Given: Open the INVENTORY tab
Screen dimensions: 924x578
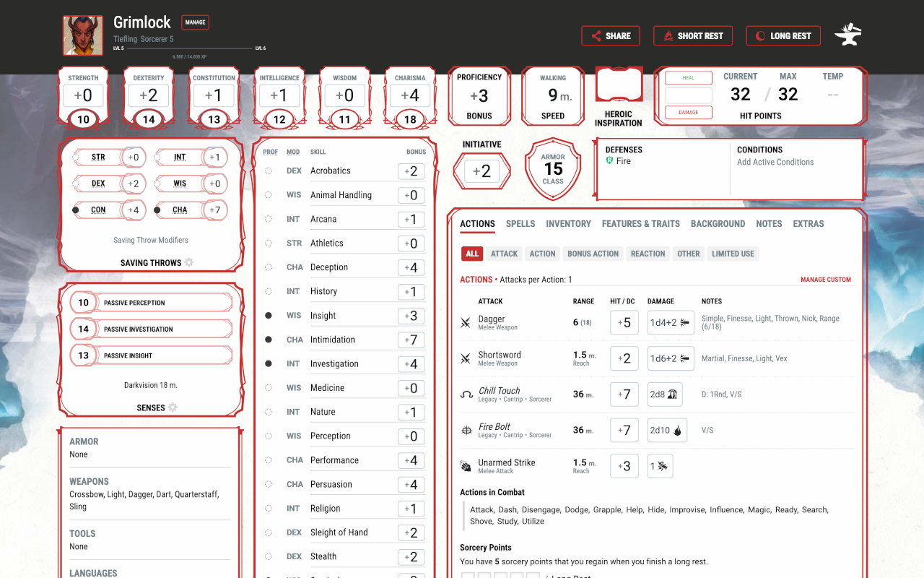Looking at the screenshot, I should tap(568, 224).
